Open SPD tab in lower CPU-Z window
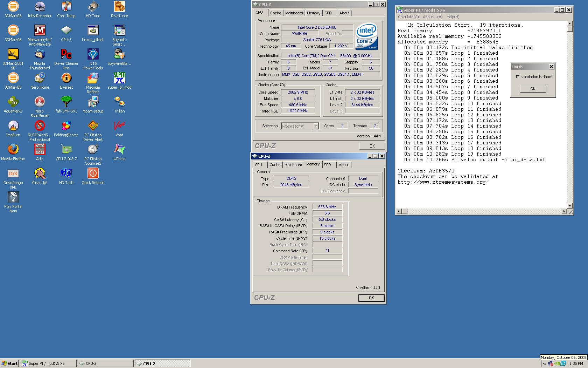The width and height of the screenshot is (588, 368). (x=327, y=165)
